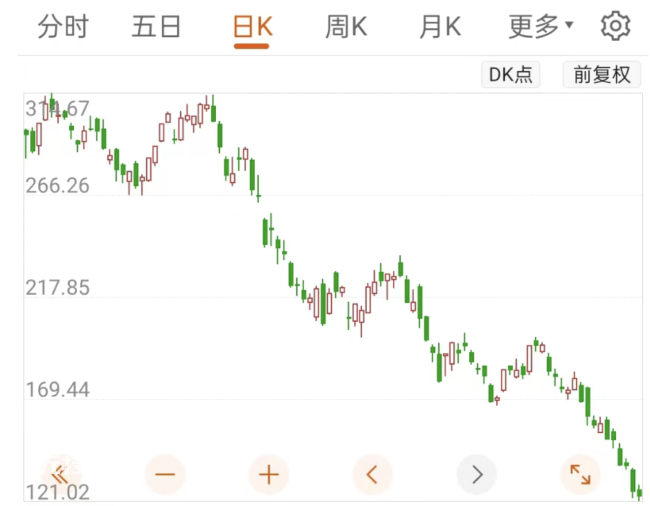Toggle the DK点 indicator button
650x506 pixels.
[x=511, y=75]
